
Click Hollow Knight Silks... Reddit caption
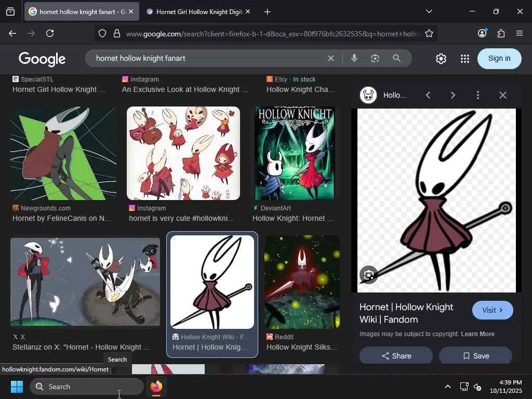pyautogui.click(x=302, y=347)
